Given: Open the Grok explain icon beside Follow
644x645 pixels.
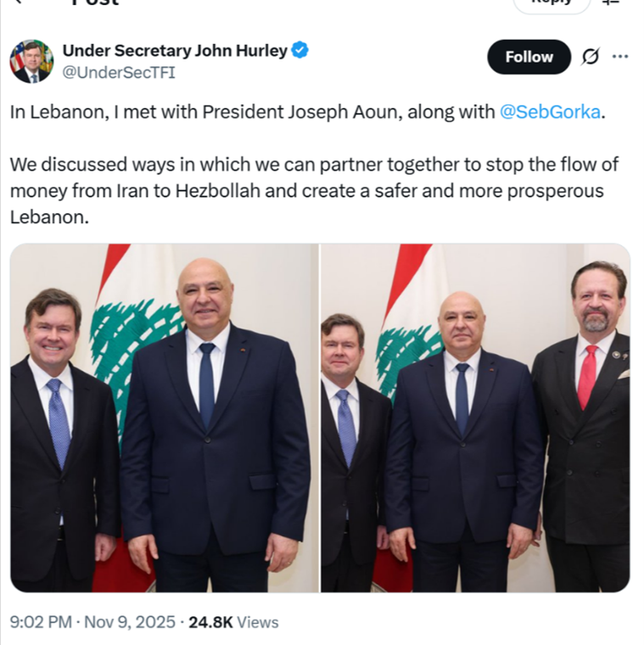Looking at the screenshot, I should (x=590, y=57).
